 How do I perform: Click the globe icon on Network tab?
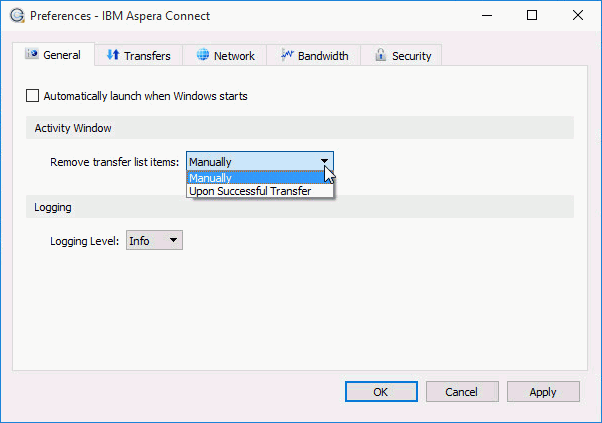(203, 56)
